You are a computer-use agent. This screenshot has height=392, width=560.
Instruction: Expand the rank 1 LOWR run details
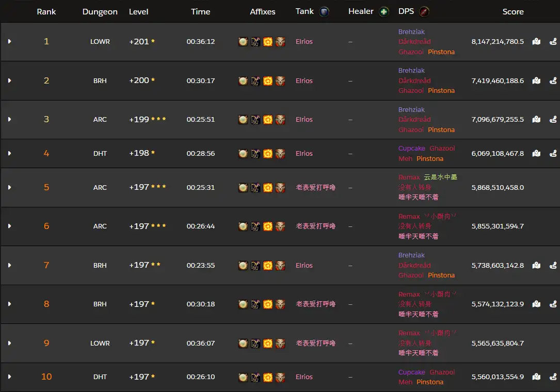coord(9,42)
